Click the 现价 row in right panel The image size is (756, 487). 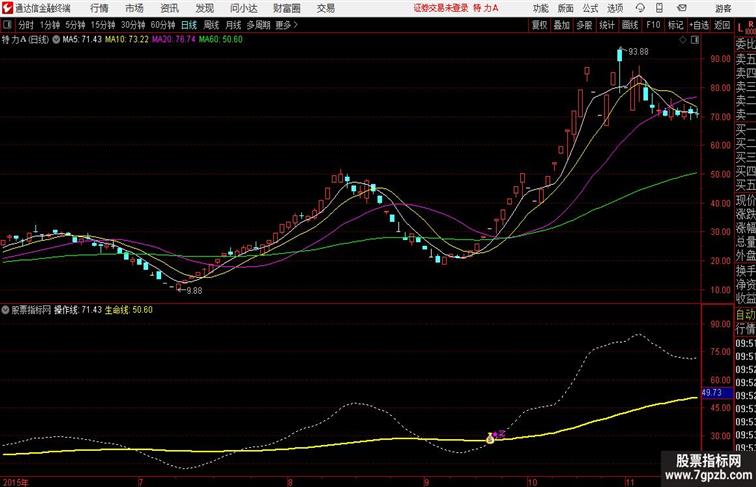(x=745, y=200)
